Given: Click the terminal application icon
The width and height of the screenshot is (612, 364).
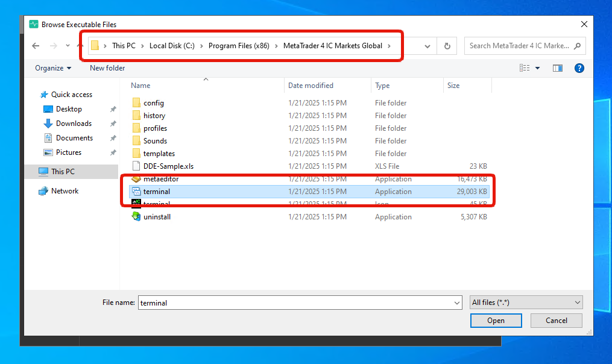Looking at the screenshot, I should 136,191.
